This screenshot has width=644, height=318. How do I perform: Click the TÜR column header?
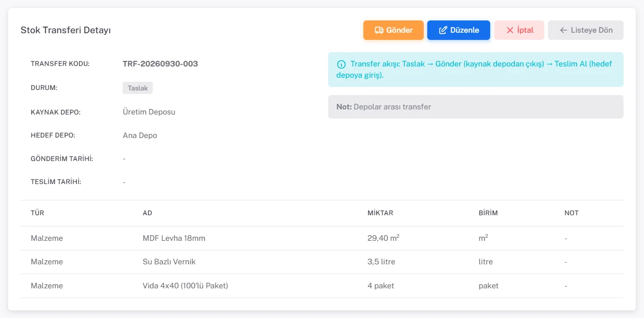[37, 213]
